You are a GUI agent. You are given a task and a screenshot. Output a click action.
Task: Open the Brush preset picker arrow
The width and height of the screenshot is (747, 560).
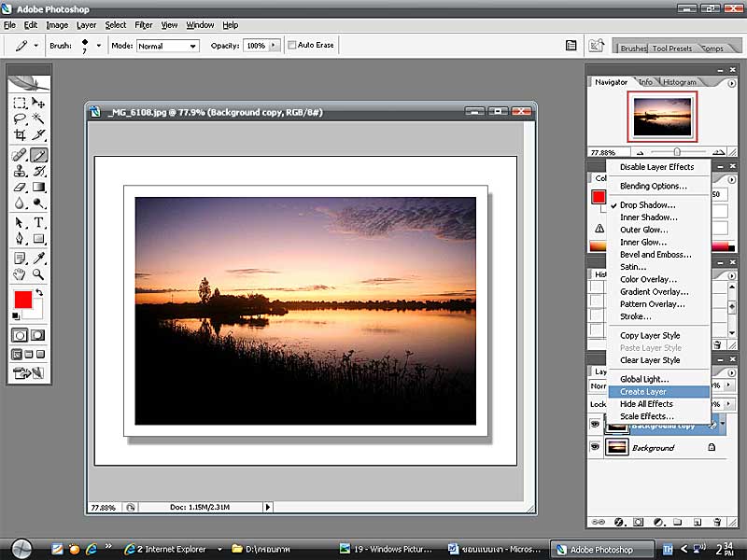click(99, 46)
